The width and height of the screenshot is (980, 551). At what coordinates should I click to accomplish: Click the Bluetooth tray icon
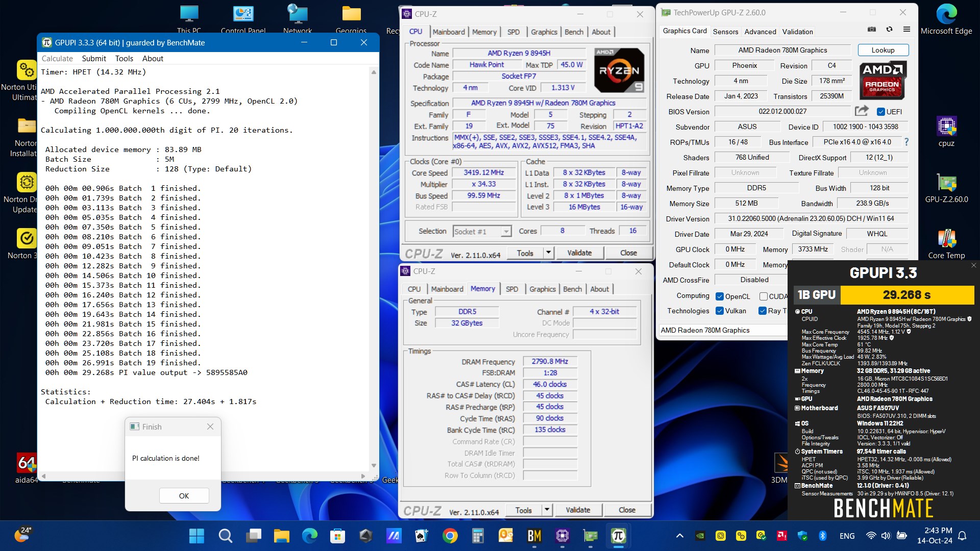tap(822, 536)
